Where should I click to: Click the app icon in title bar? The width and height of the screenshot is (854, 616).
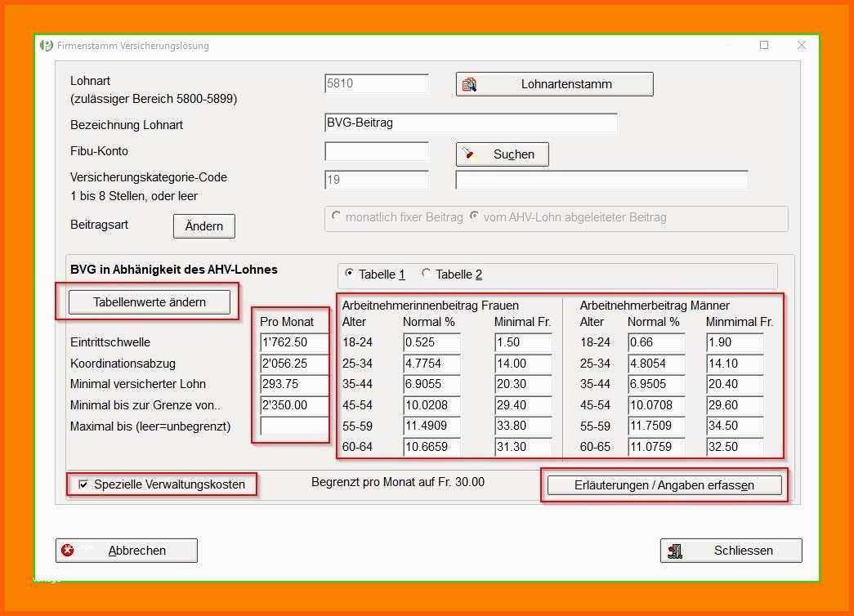coord(47,46)
